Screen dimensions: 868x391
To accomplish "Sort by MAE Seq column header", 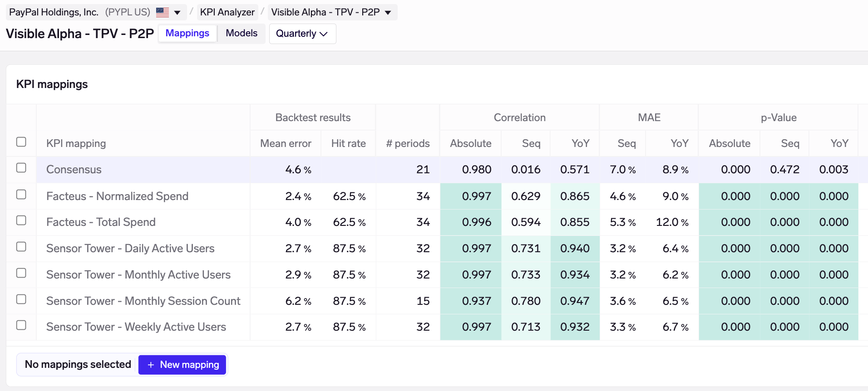I will click(x=626, y=143).
